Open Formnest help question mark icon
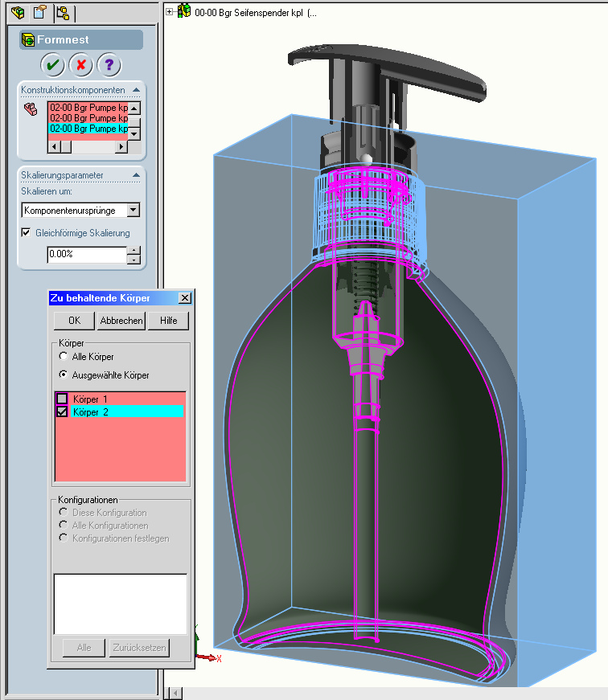Viewport: 608px width, 700px height. pyautogui.click(x=109, y=65)
